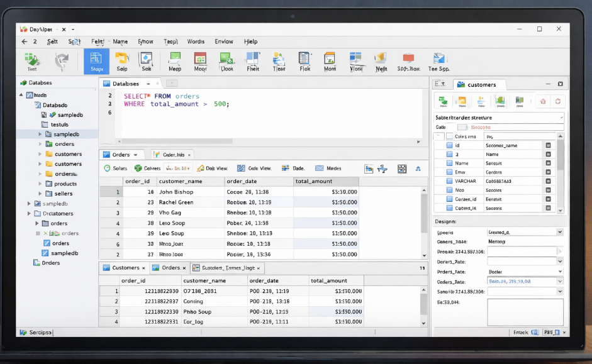
Task: Click the highlighted Stops toolbar icon
Action: (x=96, y=62)
